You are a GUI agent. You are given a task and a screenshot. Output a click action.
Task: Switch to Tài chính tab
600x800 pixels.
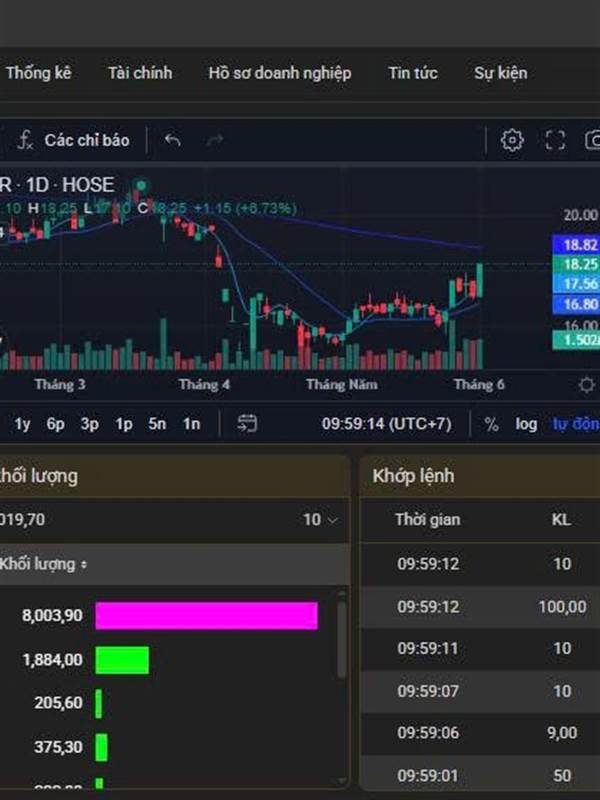coord(140,73)
